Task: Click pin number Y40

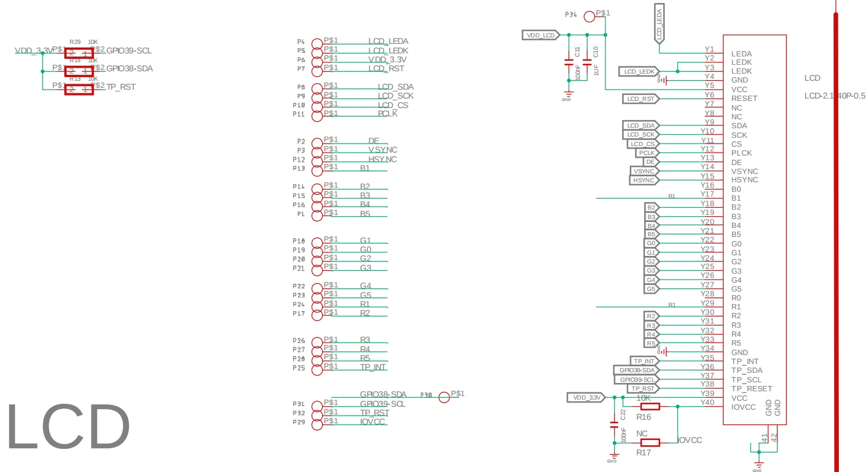Action: [x=707, y=403]
